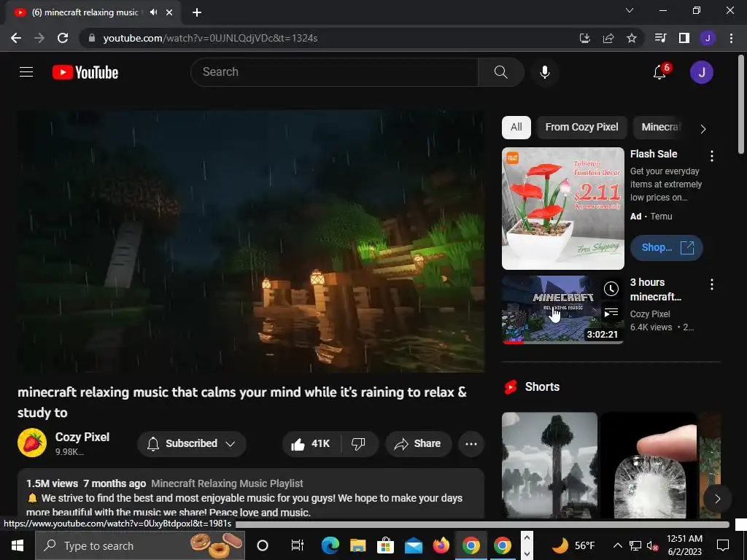
Task: Click the Shop button on Temu ad
Action: click(667, 248)
